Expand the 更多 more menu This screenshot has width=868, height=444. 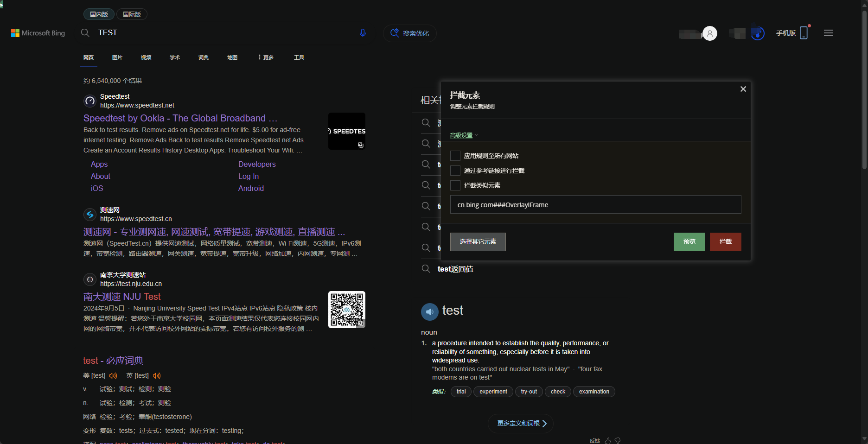point(266,57)
